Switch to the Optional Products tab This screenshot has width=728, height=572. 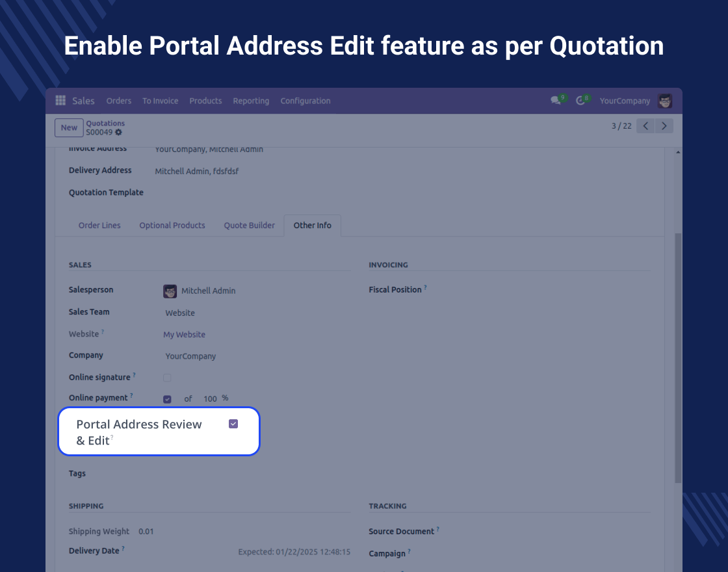pos(172,225)
